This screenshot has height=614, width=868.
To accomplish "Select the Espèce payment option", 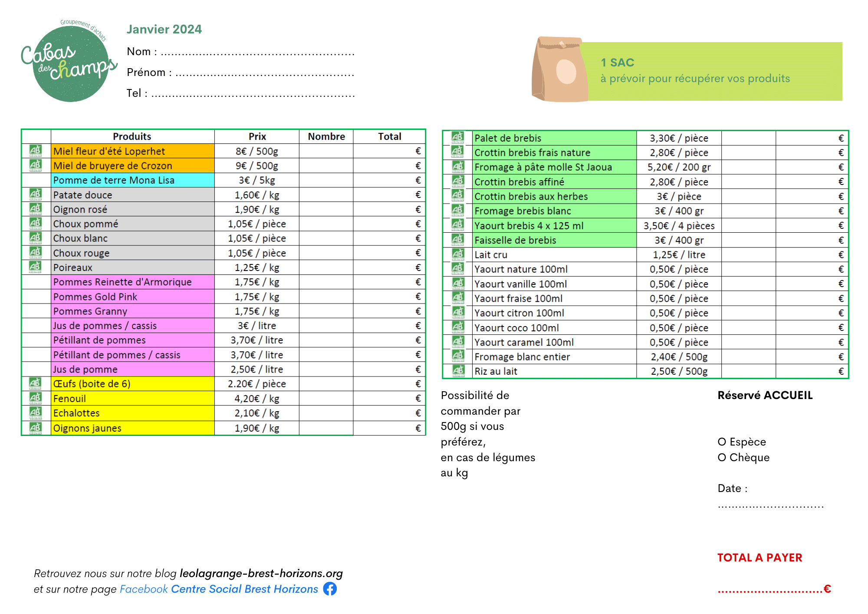I will 722,442.
